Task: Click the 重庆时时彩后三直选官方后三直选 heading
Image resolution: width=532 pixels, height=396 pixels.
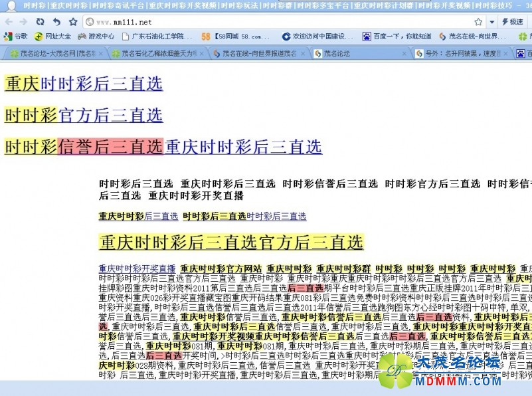Action: [231, 243]
